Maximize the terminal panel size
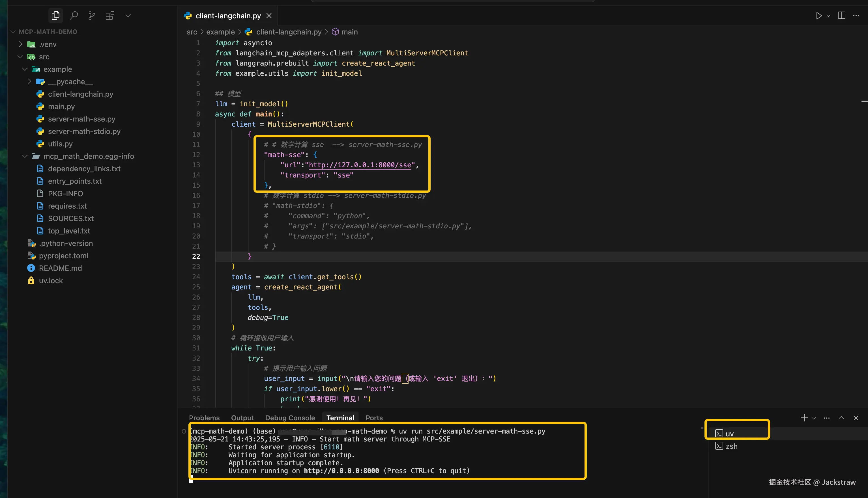 click(x=841, y=418)
